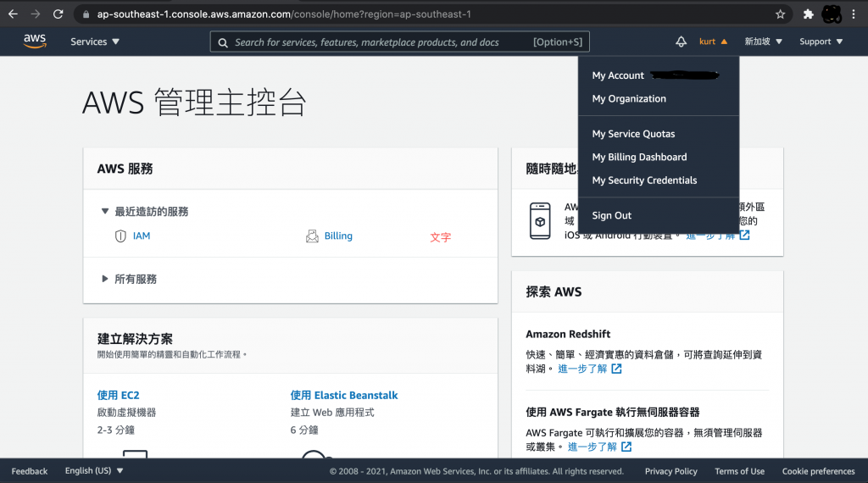The width and height of the screenshot is (868, 483).
Task: Open the 使用 EC2 solution link
Action: 118,395
